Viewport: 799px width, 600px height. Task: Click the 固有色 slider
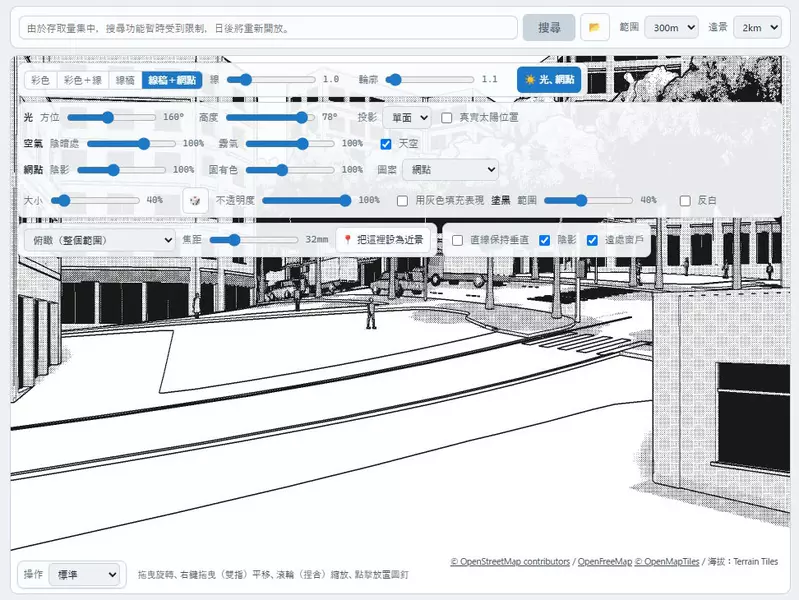(290, 170)
